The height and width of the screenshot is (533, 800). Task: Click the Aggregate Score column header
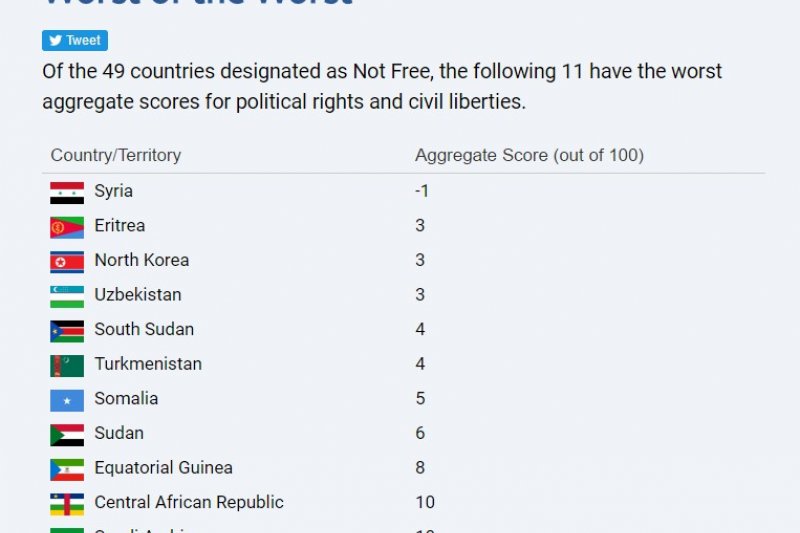[529, 155]
